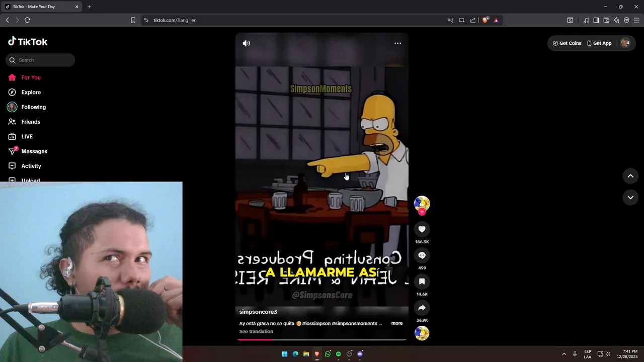Open the LIVE page
The width and height of the screenshot is (644, 362).
[21, 137]
